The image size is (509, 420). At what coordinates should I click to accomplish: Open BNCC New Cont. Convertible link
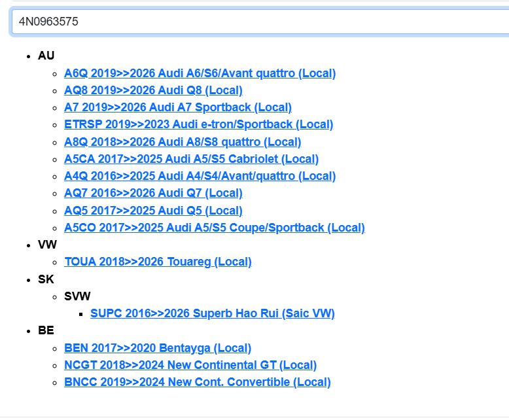tap(197, 382)
